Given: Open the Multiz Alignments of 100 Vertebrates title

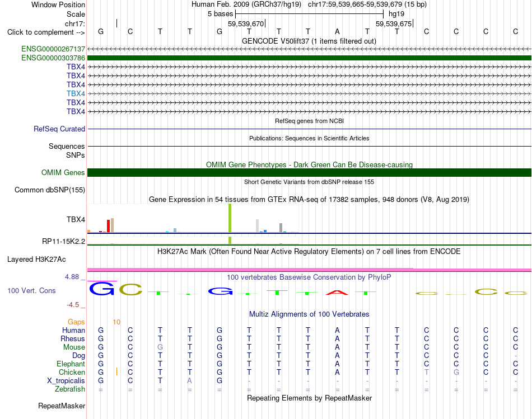Looking at the screenshot, I should click(309, 314).
